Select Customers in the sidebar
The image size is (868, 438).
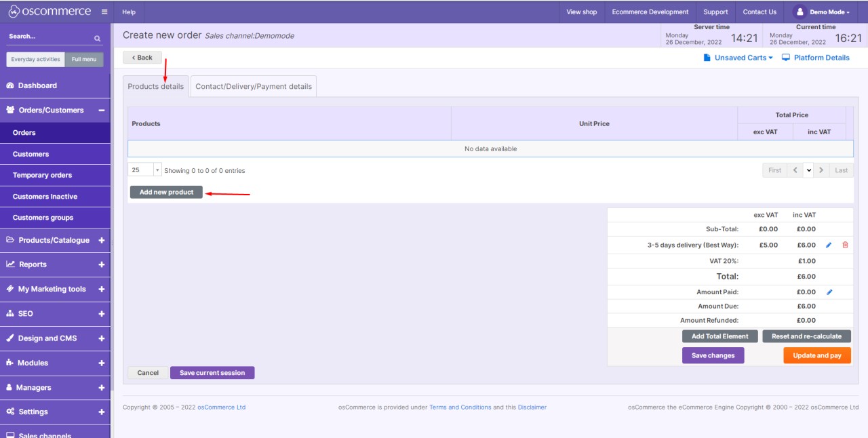pos(55,154)
